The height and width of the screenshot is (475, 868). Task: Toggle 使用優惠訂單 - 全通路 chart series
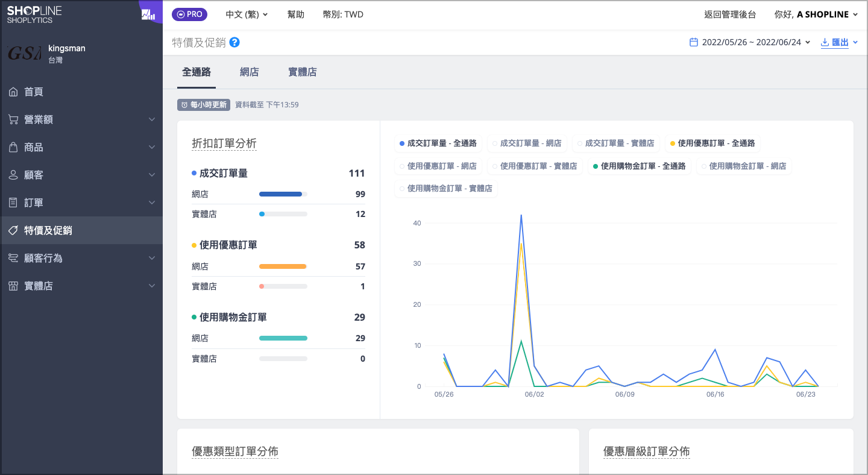pos(712,143)
